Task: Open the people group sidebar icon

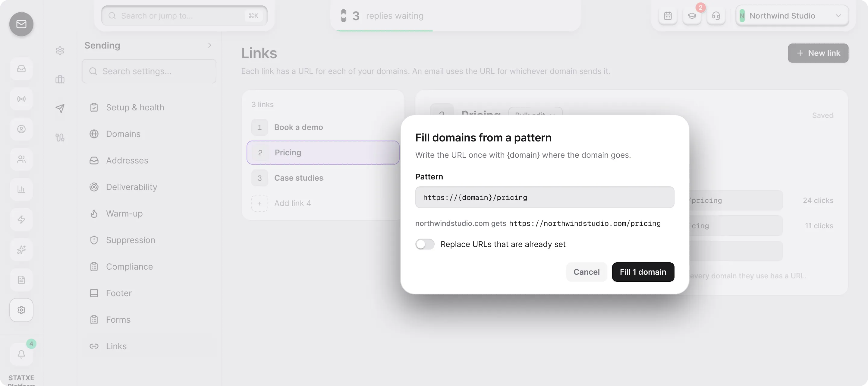Action: (21, 159)
